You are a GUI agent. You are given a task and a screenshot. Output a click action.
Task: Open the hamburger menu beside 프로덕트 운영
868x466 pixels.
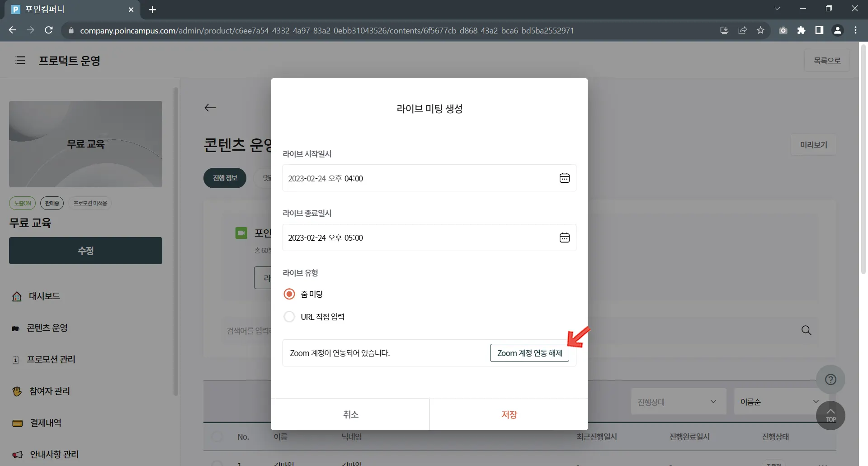point(20,60)
